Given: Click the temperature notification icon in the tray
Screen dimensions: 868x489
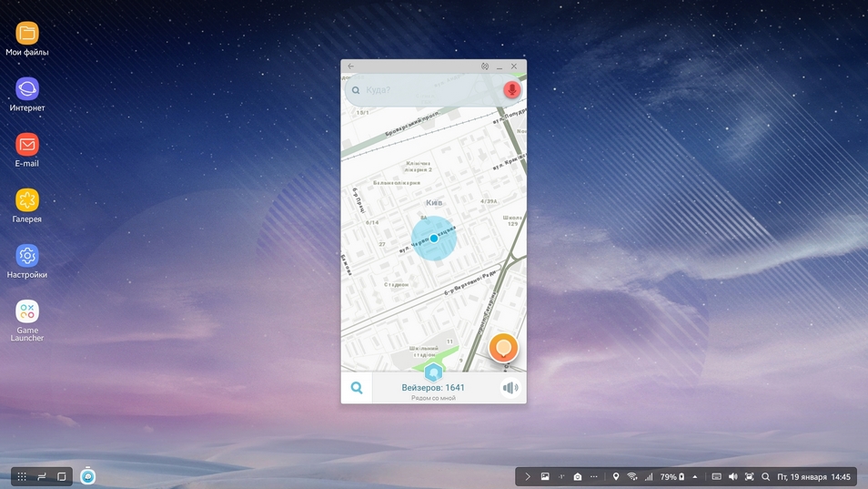Looking at the screenshot, I should tap(561, 476).
